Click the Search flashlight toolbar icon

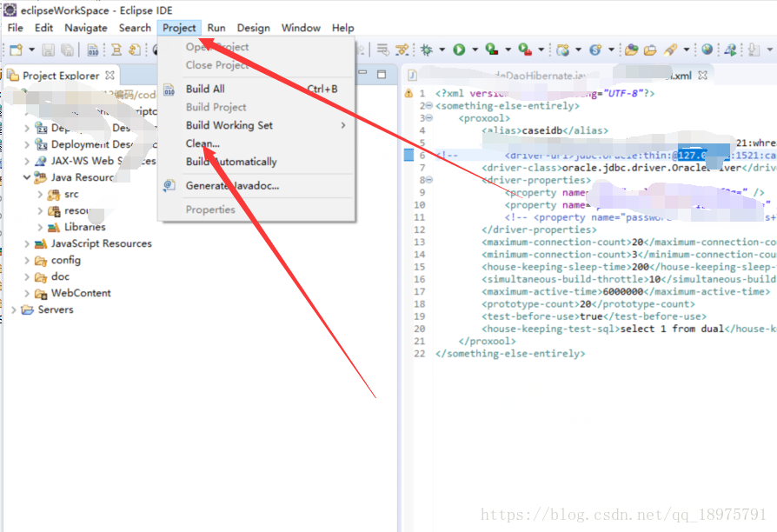[670, 50]
